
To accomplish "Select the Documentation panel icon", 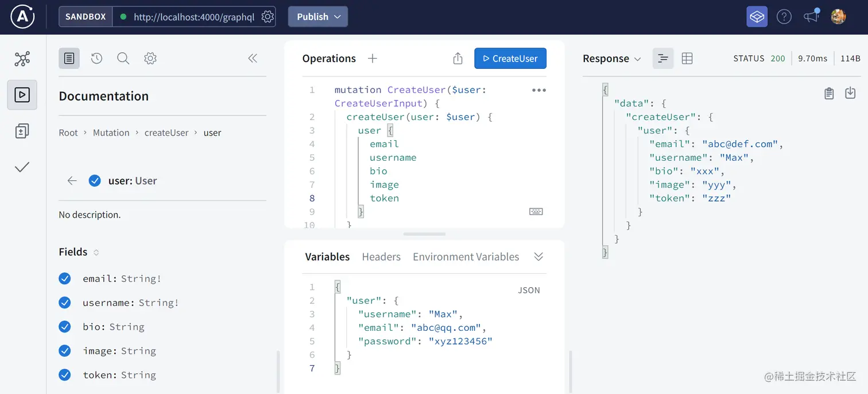I will point(69,58).
